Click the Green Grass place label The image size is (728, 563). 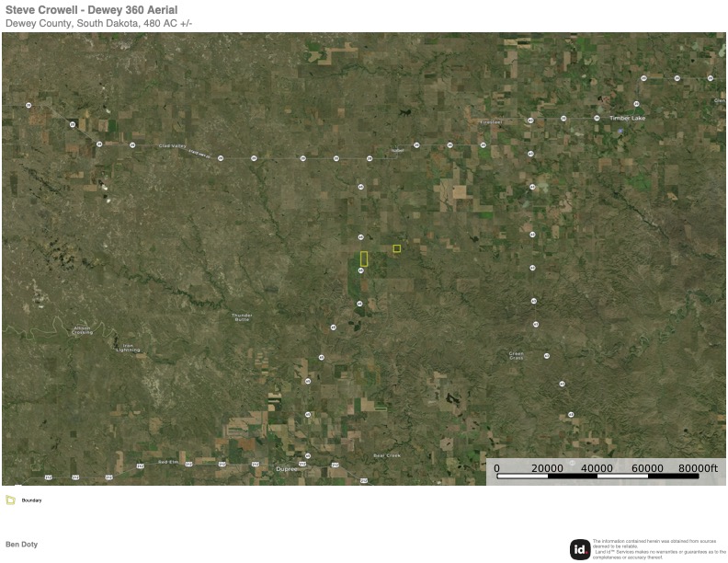click(x=517, y=356)
